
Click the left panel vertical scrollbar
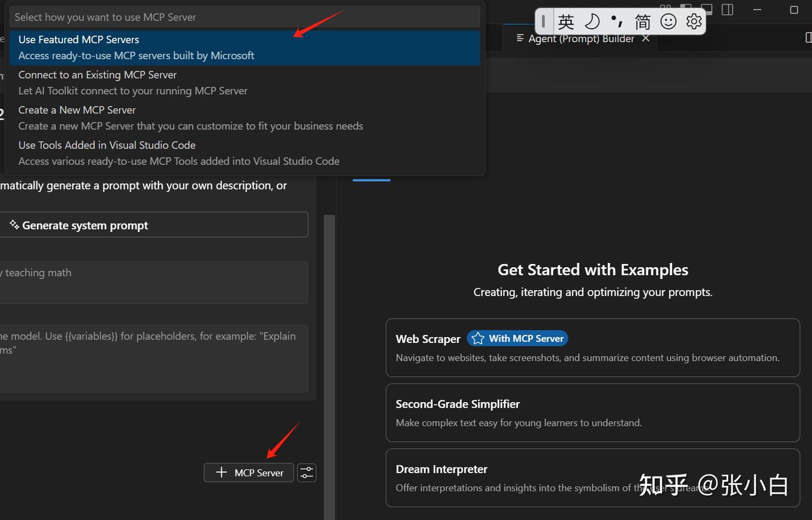329,367
